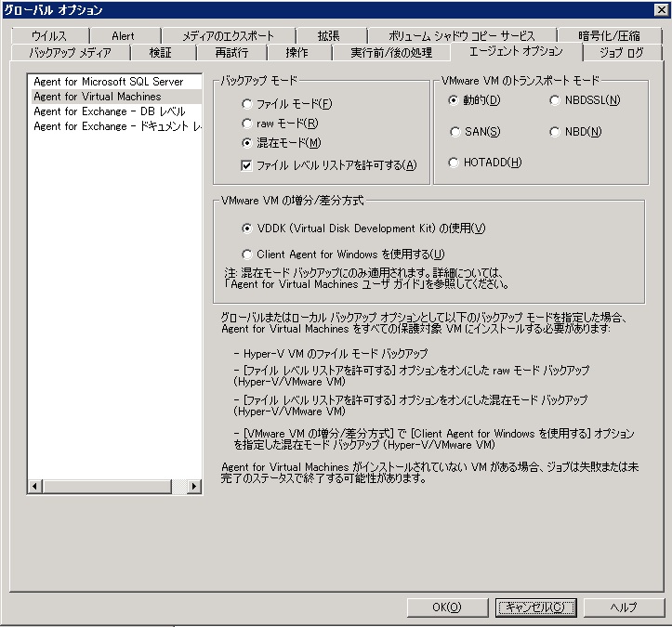This screenshot has width=672, height=627.
Task: Uncheck ファイル レベル リストアを許可する checkbox
Action: click(x=247, y=165)
